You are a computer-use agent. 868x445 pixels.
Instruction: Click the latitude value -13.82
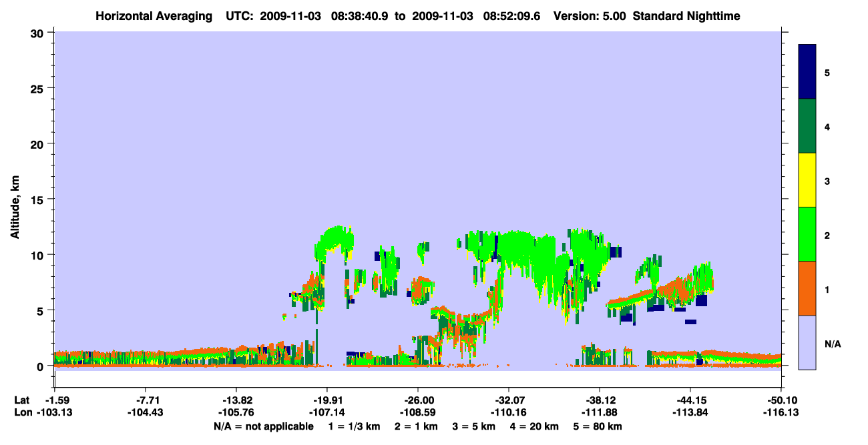pos(236,400)
